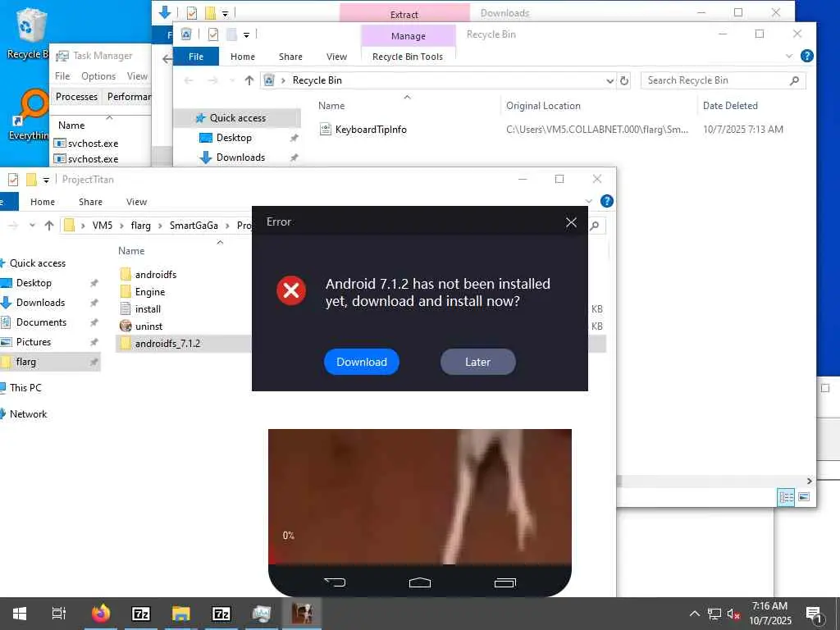
Task: Click the network icon in the tray
Action: click(x=714, y=614)
